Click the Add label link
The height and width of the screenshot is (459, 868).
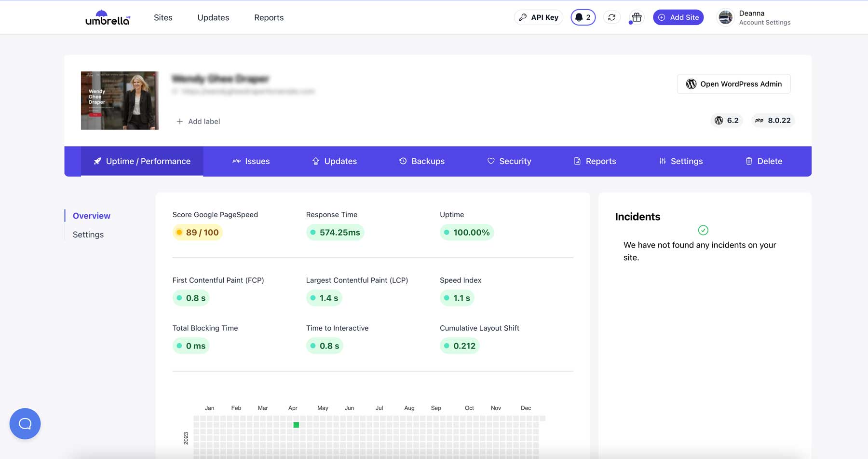point(198,121)
